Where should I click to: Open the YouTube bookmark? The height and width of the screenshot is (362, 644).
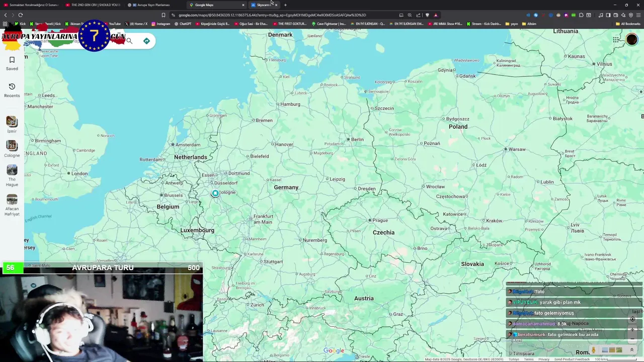point(113,24)
